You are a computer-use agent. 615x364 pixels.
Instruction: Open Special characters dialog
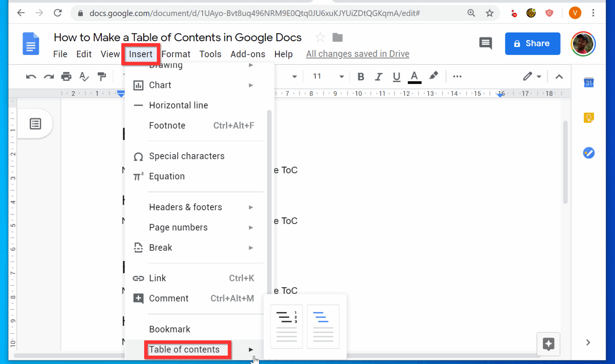[x=196, y=156]
